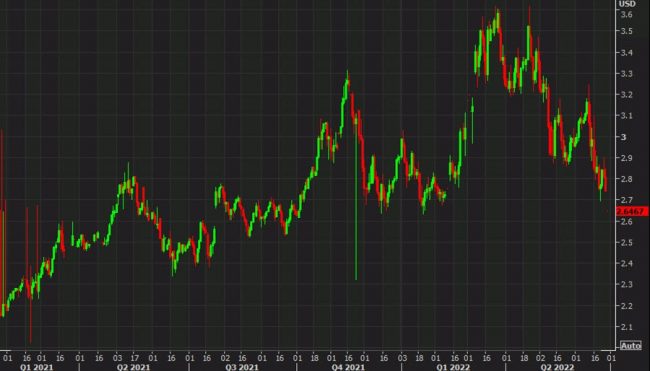Click the last red candle before price tag

[x=605, y=179]
